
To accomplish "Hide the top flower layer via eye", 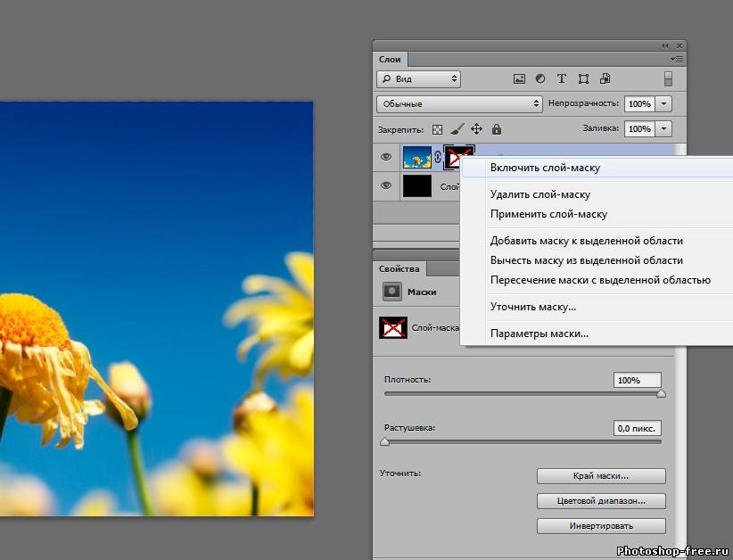I will click(386, 157).
